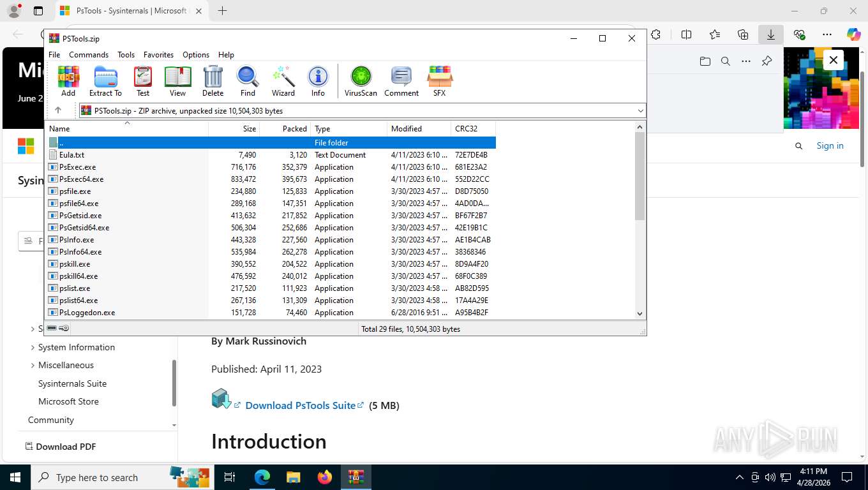
Task: Open File menu in WinRAR
Action: pyautogui.click(x=54, y=55)
